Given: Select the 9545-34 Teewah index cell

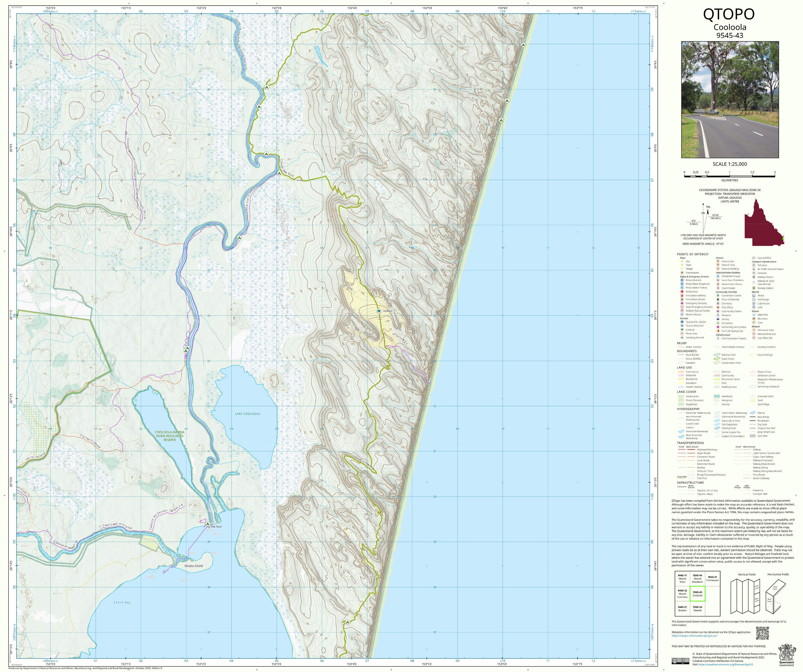Looking at the screenshot, I should pyautogui.click(x=698, y=609).
